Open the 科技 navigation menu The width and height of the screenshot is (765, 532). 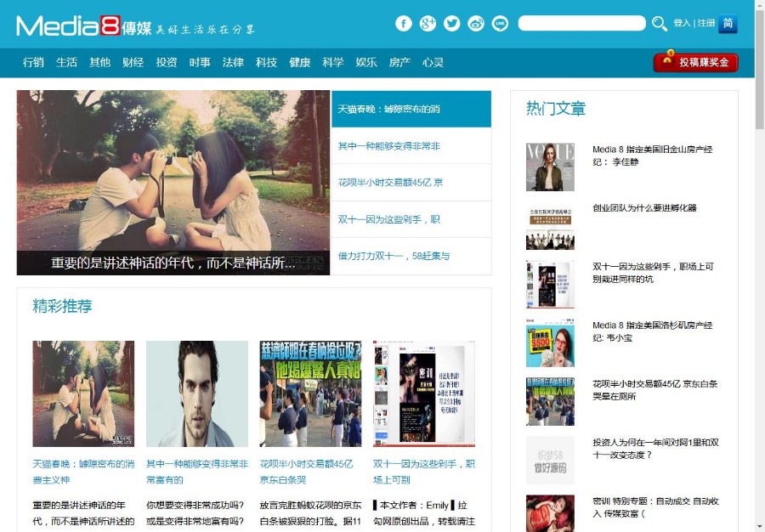[x=266, y=62]
